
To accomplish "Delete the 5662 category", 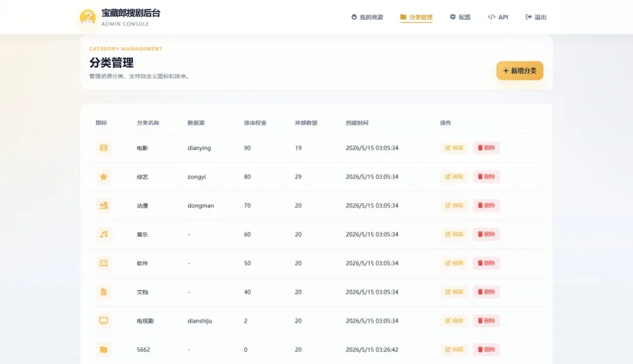I will pos(486,349).
